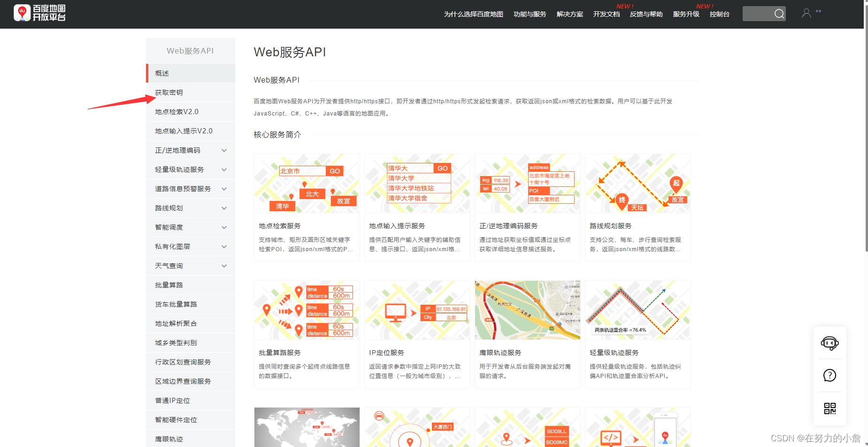Image resolution: width=868 pixels, height=447 pixels.
Task: Go to 控制台 in top navigation
Action: [720, 14]
